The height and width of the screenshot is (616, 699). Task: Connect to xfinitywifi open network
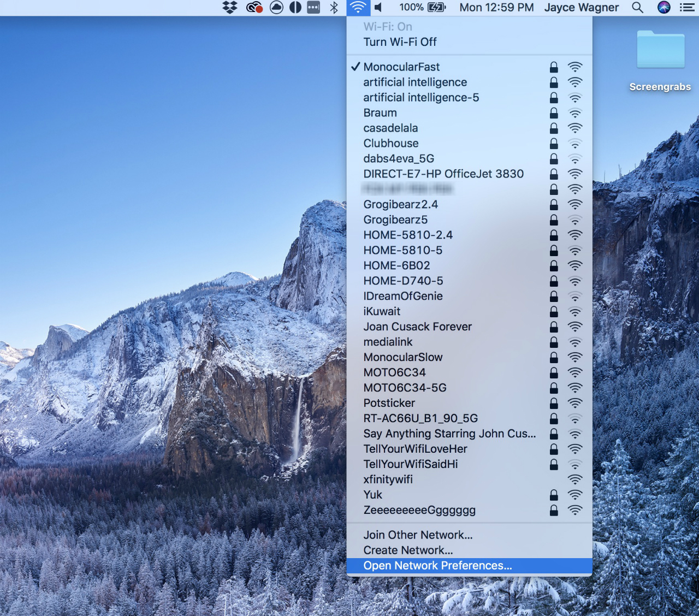click(469, 479)
